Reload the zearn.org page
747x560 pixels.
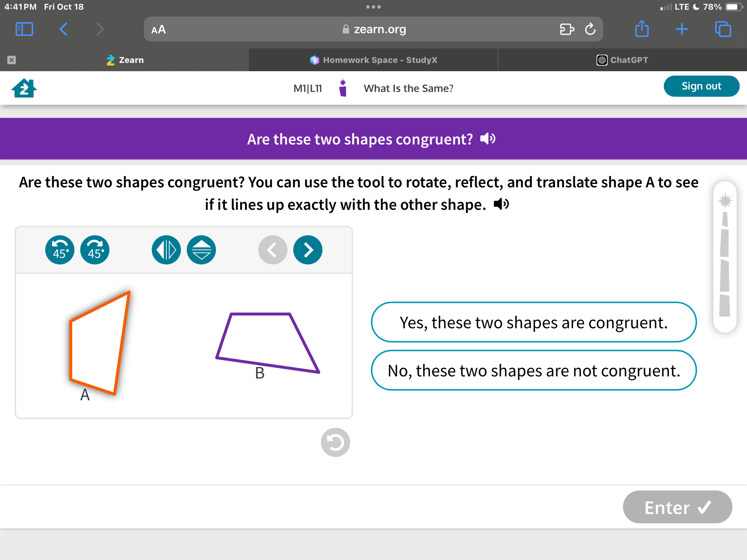coord(590,29)
